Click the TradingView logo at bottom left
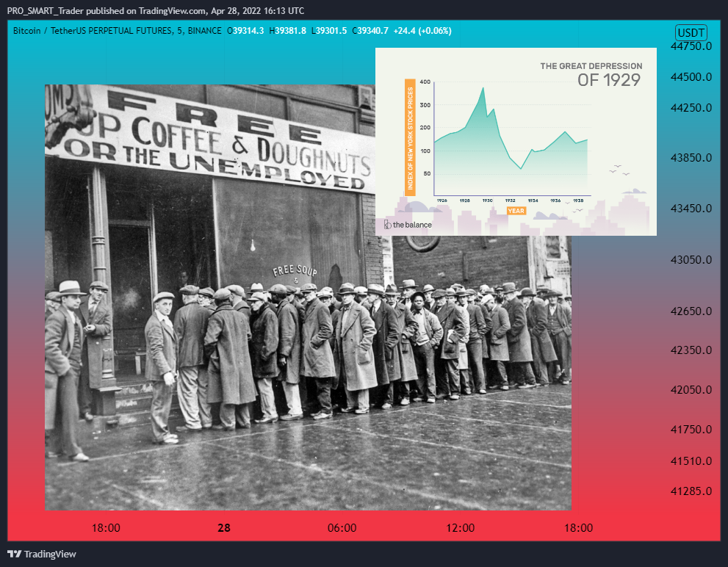This screenshot has width=728, height=567. 42,554
